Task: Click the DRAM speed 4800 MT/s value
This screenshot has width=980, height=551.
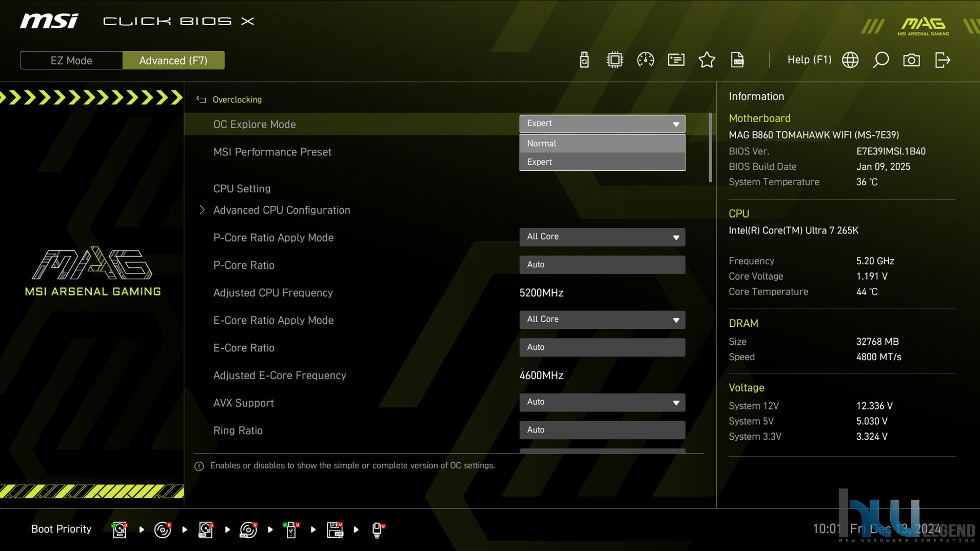Action: [x=878, y=357]
